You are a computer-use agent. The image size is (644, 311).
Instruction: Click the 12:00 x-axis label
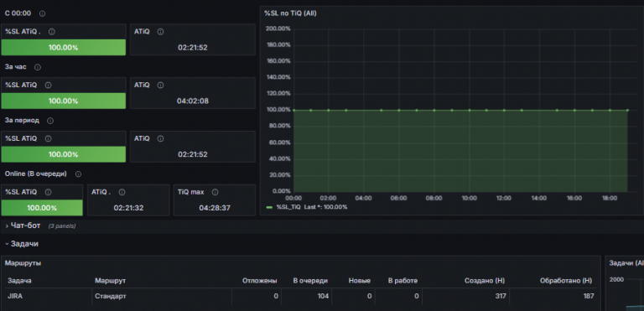503,199
